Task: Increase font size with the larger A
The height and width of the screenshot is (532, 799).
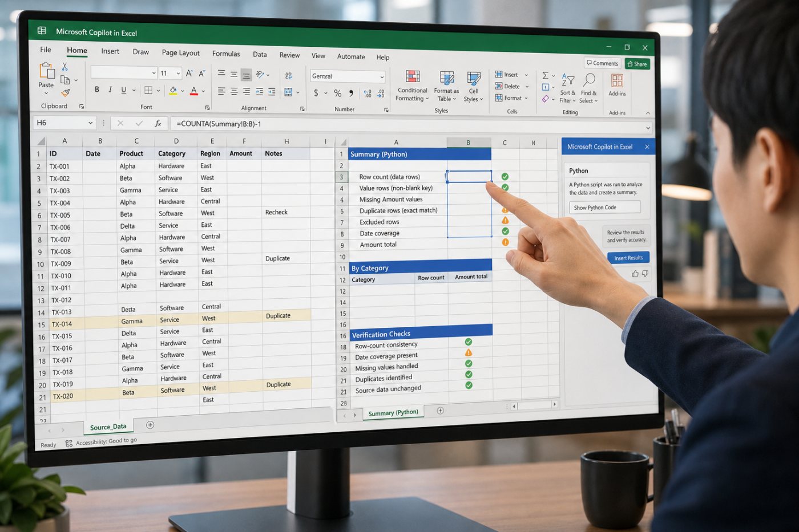Action: click(x=189, y=74)
